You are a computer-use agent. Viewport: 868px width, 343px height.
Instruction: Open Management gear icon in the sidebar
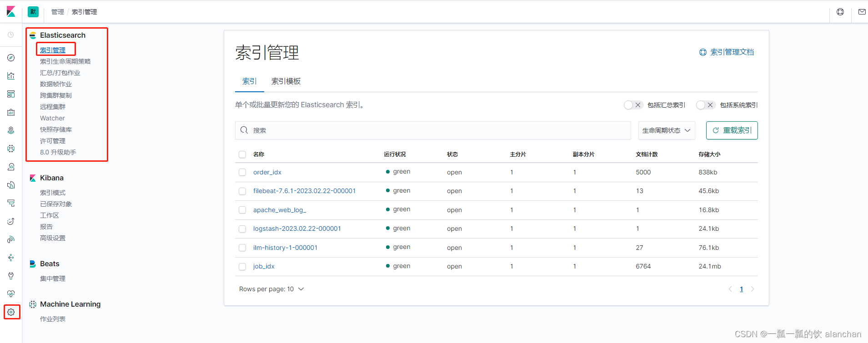(11, 312)
